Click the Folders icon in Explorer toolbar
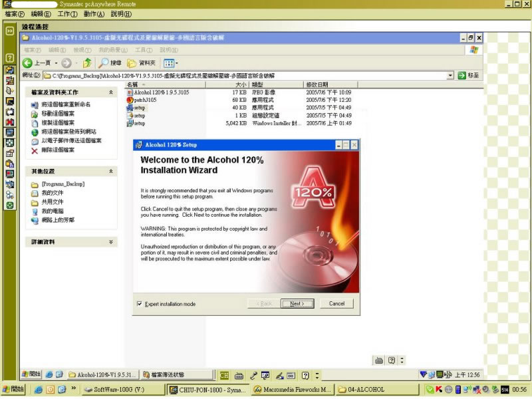532x399 pixels. pyautogui.click(x=132, y=63)
